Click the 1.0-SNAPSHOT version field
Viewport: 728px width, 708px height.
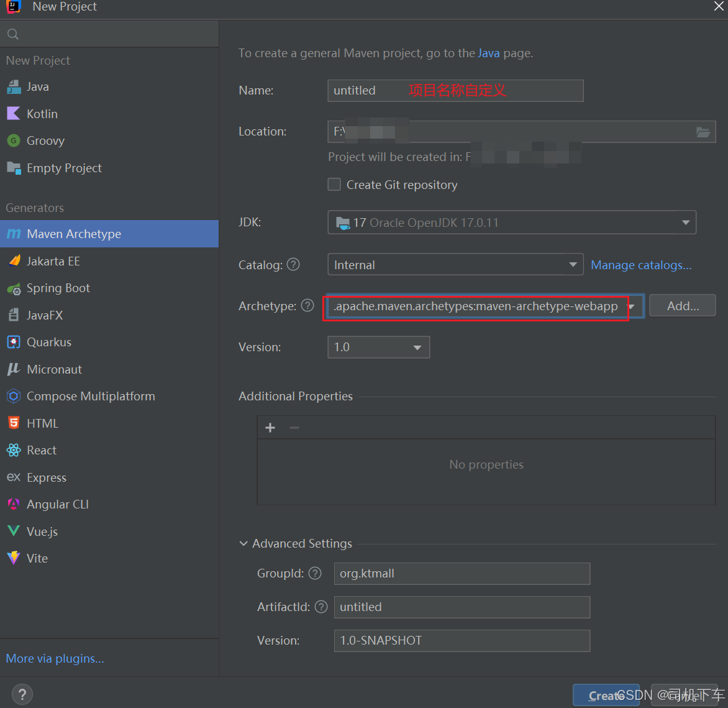pos(462,641)
